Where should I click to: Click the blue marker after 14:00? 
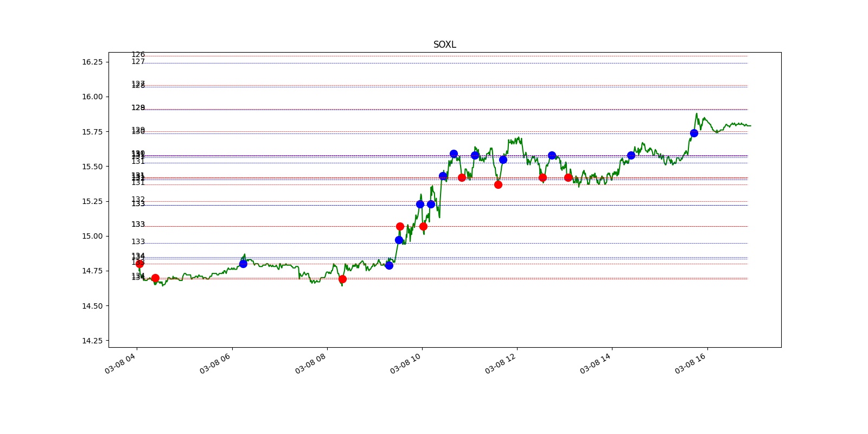tap(631, 155)
